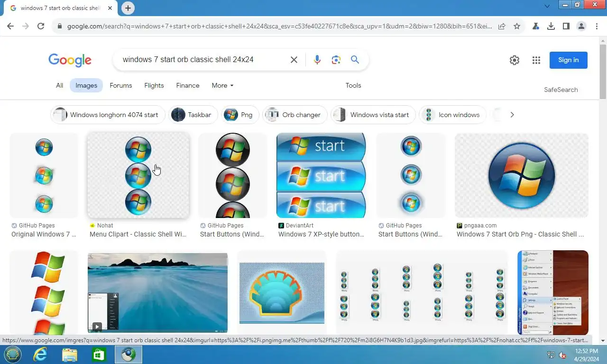607x364 pixels.
Task: Focus the Chrome address bar URL
Action: (280, 27)
